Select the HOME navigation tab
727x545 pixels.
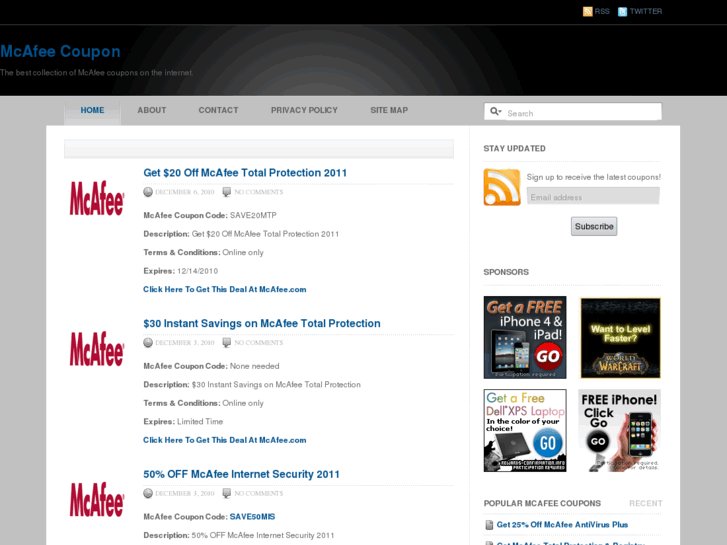coord(92,110)
